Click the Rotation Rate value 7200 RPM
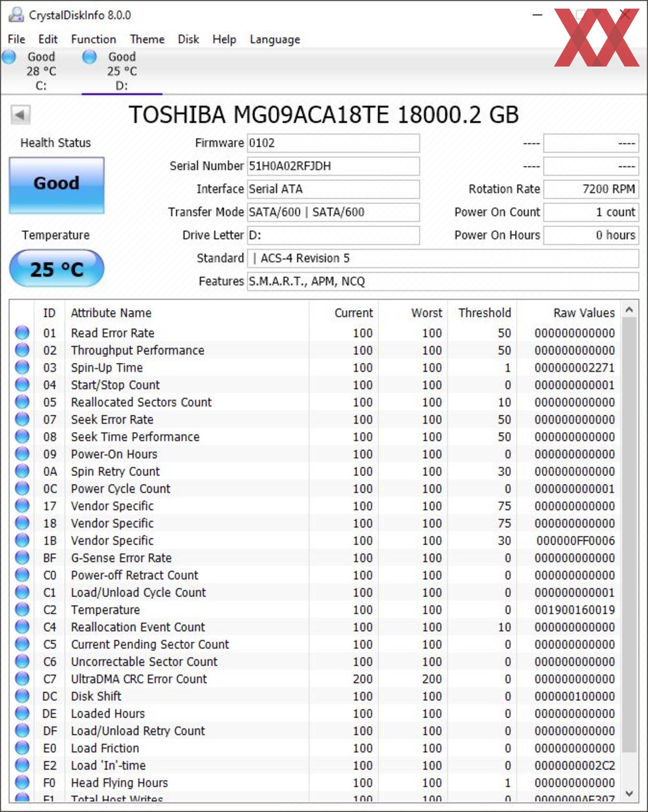 point(591,189)
